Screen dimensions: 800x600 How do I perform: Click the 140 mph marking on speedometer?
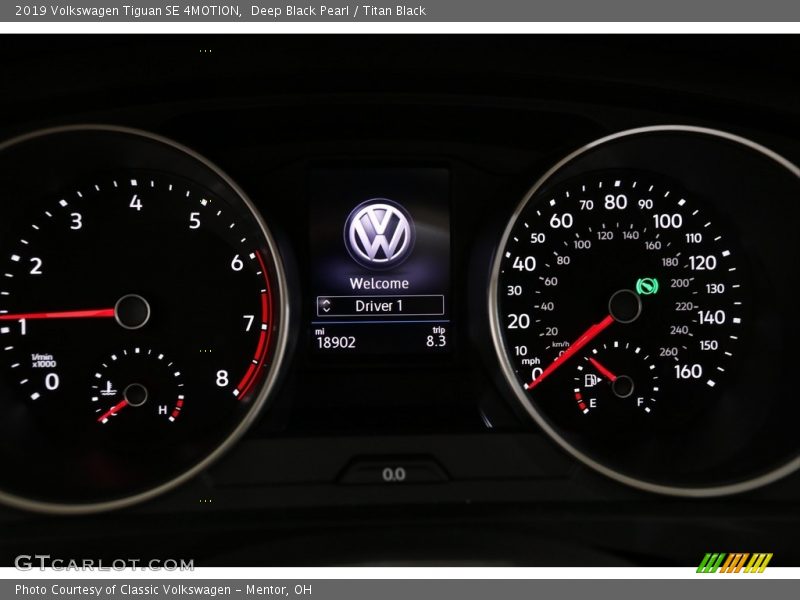711,317
